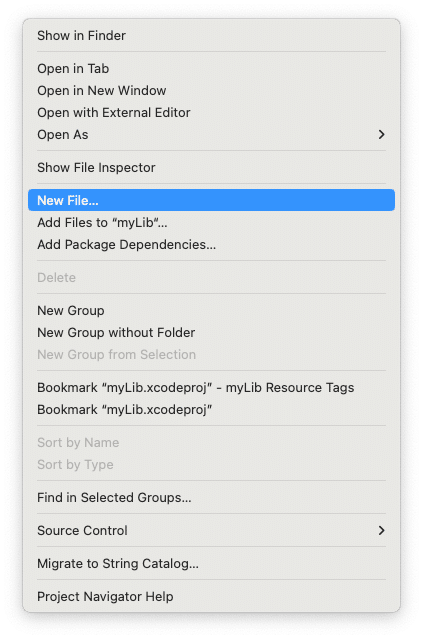Expand the Open As submenu arrow
The width and height of the screenshot is (423, 639).
coord(381,134)
